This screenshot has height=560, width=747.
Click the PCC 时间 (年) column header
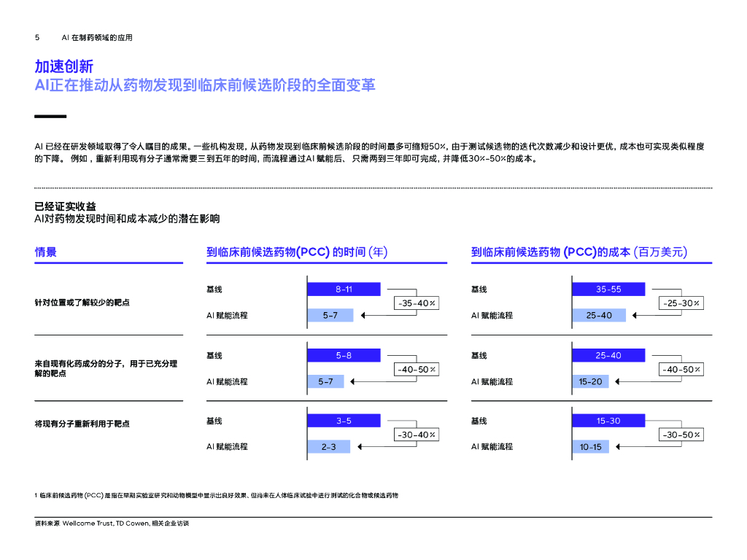(297, 252)
